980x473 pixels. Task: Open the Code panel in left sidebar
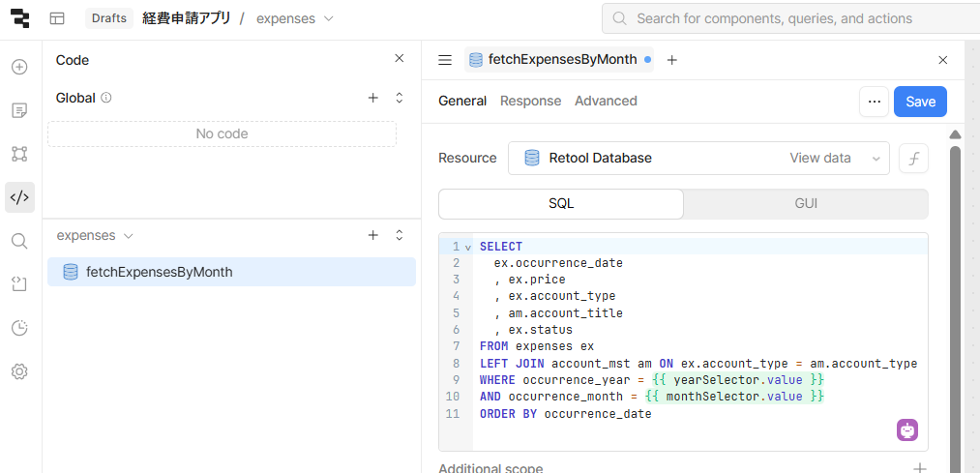click(x=19, y=197)
